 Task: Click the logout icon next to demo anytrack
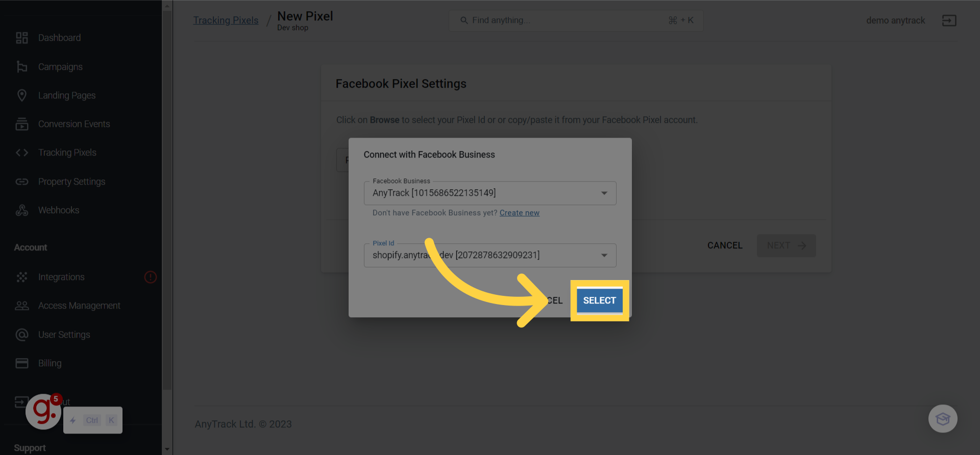click(x=949, y=20)
